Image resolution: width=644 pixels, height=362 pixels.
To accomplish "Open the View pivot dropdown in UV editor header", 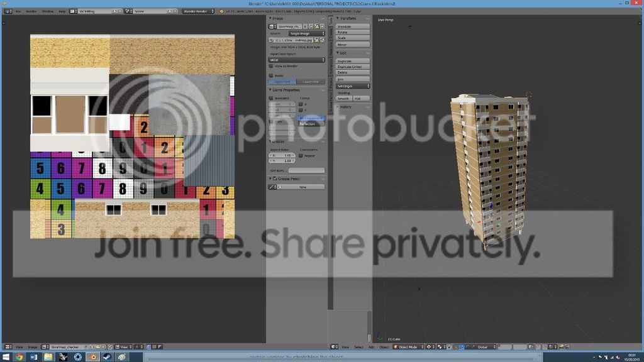I will click(x=123, y=347).
